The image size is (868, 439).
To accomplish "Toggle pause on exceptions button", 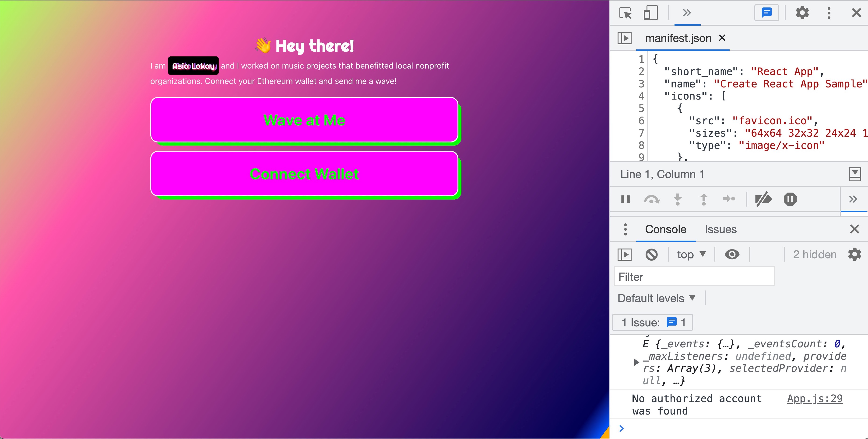I will 790,199.
